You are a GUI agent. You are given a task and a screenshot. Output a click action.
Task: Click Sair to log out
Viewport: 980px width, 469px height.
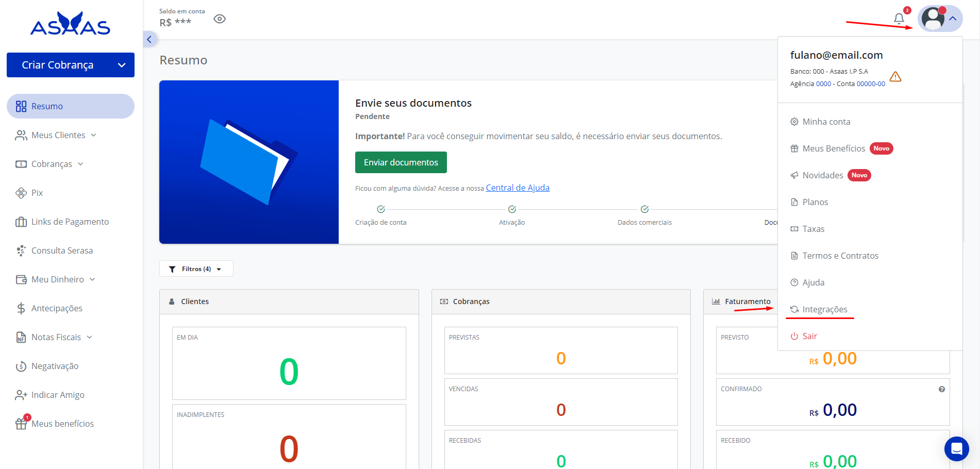[809, 336]
